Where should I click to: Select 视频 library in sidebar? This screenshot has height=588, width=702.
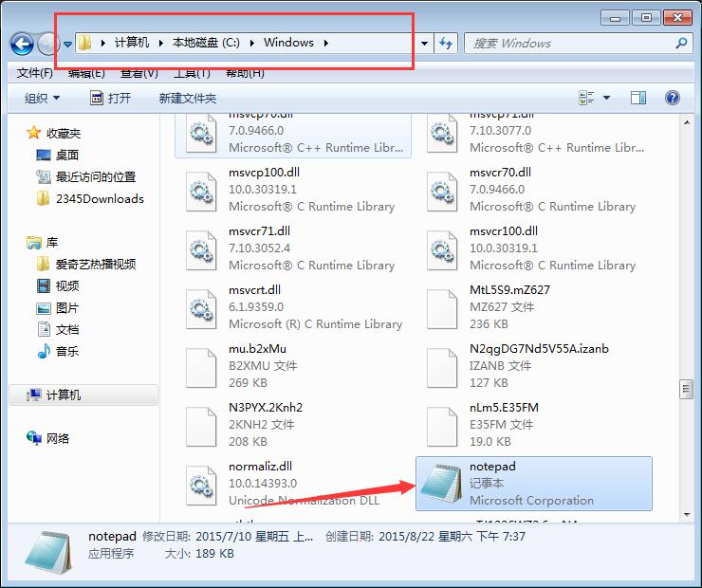point(57,286)
